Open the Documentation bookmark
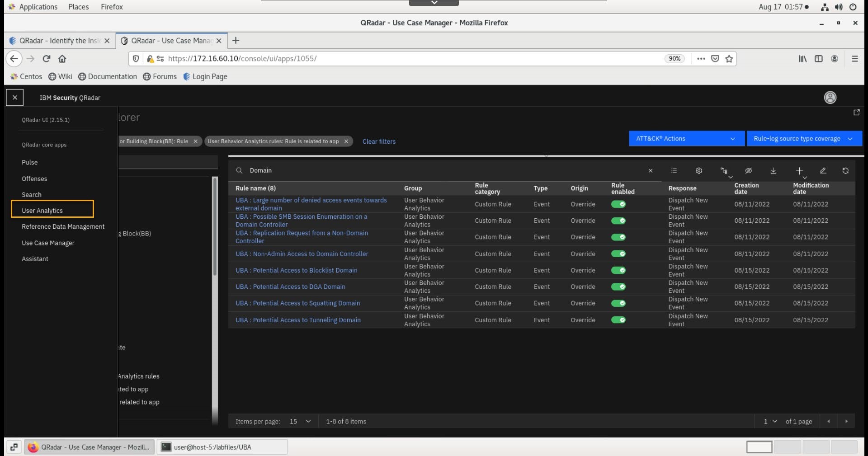The image size is (868, 456). point(108,77)
